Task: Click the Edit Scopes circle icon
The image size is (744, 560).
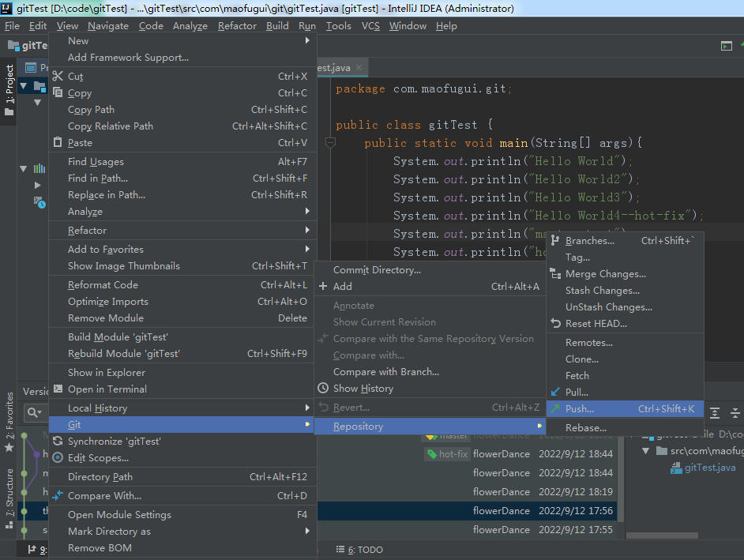Action: point(58,457)
